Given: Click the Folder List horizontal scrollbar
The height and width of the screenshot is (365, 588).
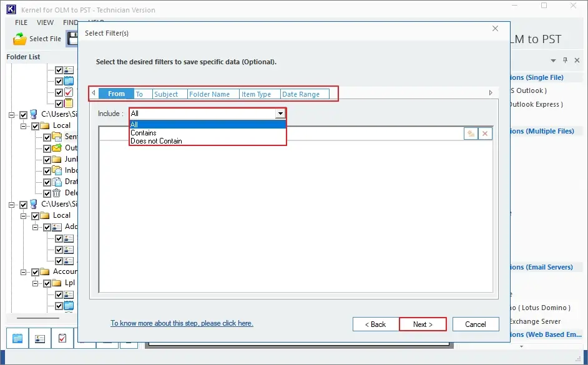Looking at the screenshot, I should click(x=38, y=318).
